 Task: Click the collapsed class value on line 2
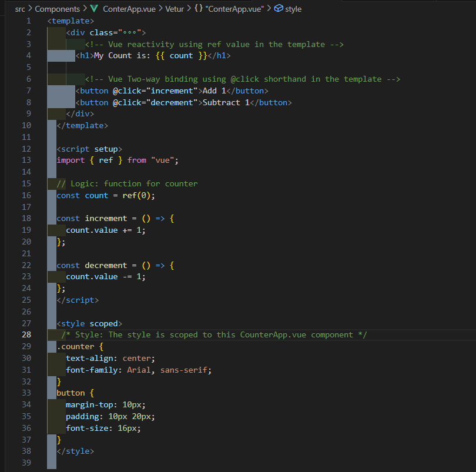[x=130, y=32]
